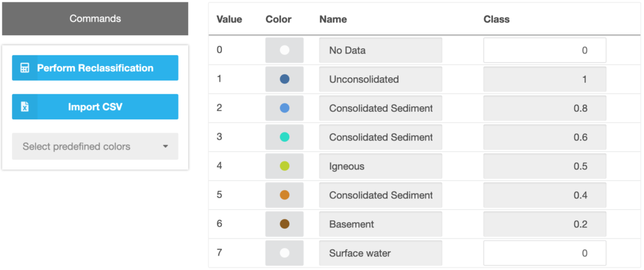This screenshot has height=270, width=644.
Task: Click the turquoise color swatch in row 3
Action: [x=284, y=137]
